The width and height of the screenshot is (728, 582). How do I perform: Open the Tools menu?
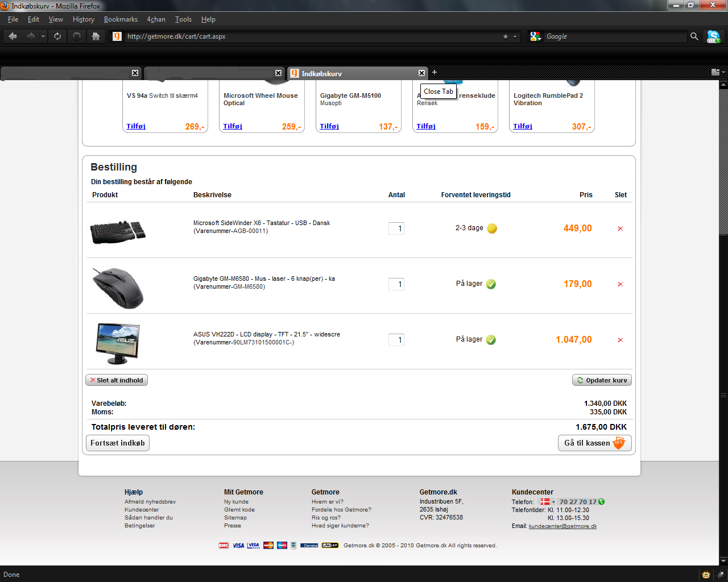tap(183, 19)
